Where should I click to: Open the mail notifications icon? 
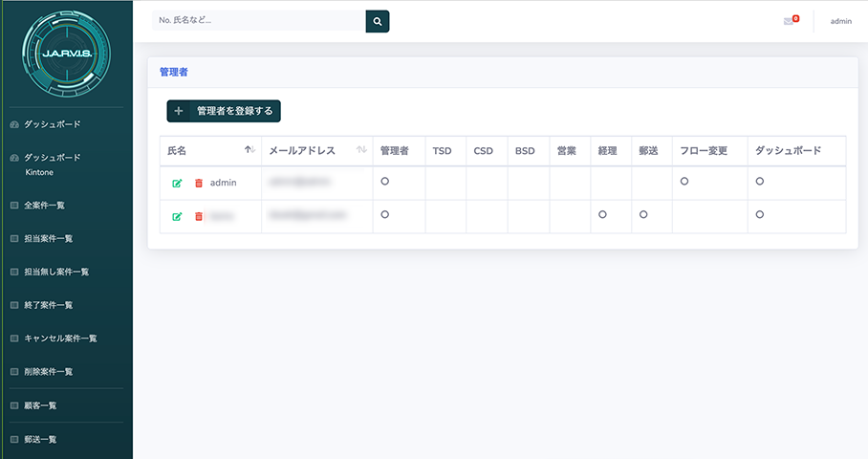(790, 21)
